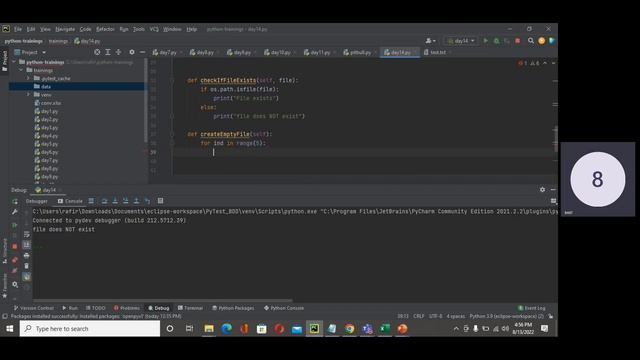640x360 pixels.
Task: Stop the running process with red square
Action: [518, 41]
